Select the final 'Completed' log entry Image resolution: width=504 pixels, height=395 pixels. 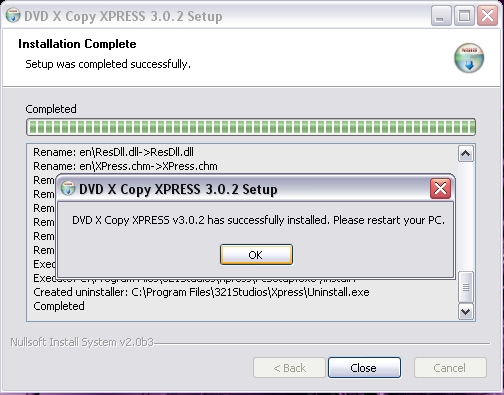pos(59,306)
